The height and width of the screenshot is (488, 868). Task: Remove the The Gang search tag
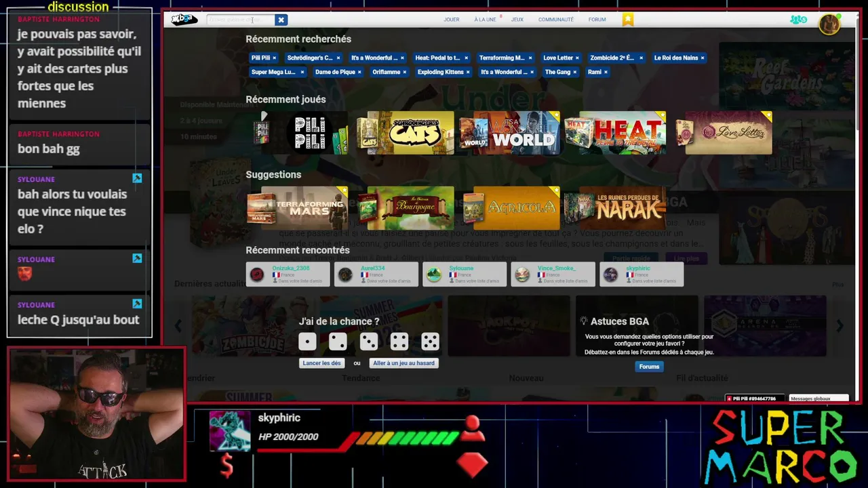pyautogui.click(x=575, y=72)
